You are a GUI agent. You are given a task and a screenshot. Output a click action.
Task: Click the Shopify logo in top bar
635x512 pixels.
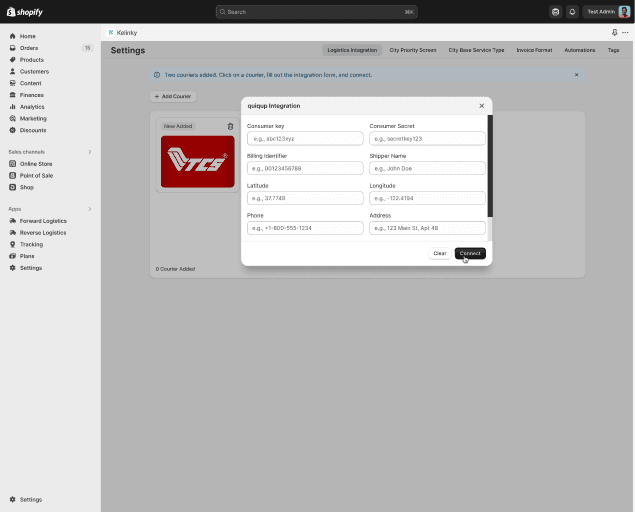25,12
